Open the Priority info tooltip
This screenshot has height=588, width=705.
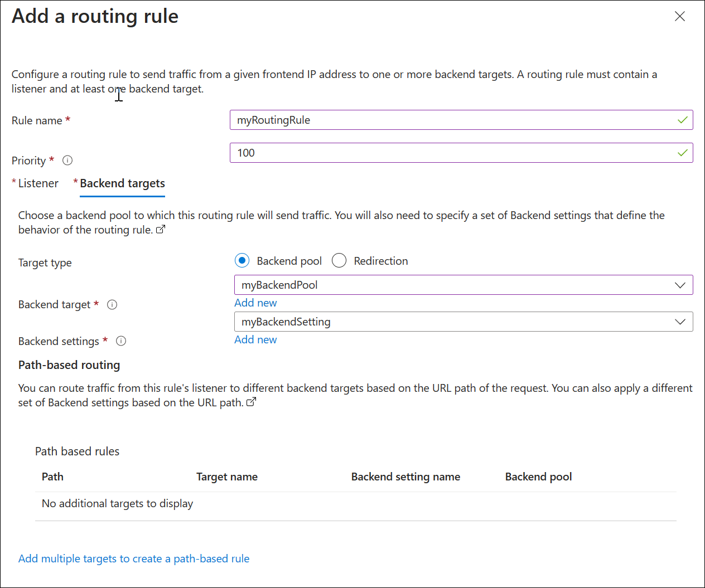click(67, 161)
